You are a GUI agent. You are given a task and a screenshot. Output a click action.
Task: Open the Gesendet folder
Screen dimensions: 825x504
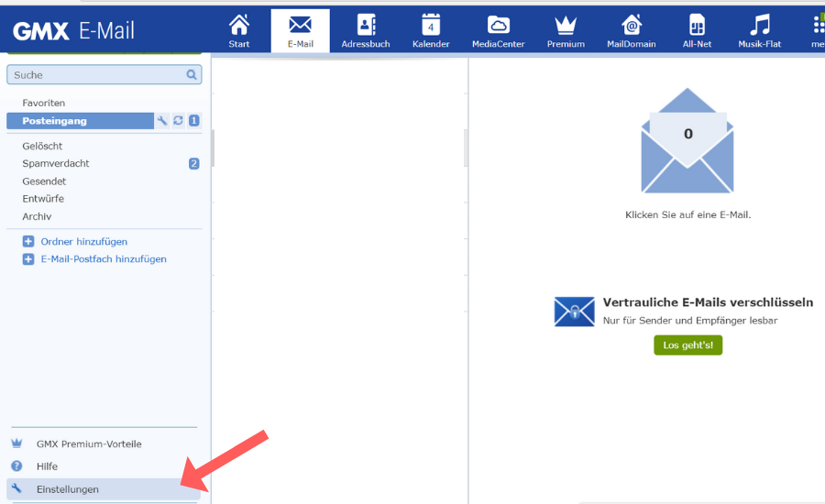point(44,181)
